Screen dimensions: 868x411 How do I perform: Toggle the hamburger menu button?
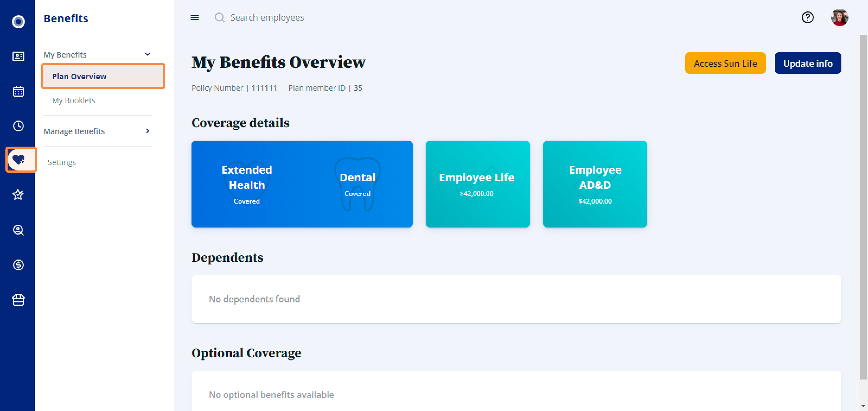tap(195, 17)
